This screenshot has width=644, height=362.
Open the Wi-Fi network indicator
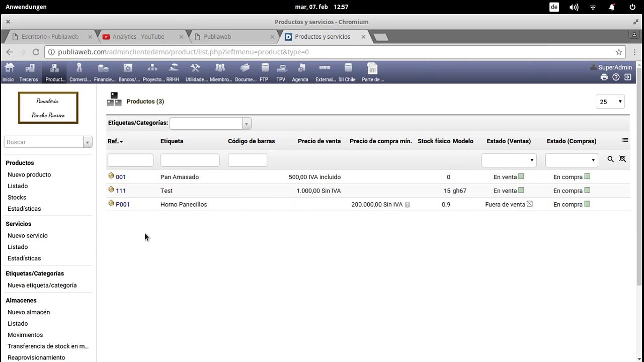(x=593, y=7)
